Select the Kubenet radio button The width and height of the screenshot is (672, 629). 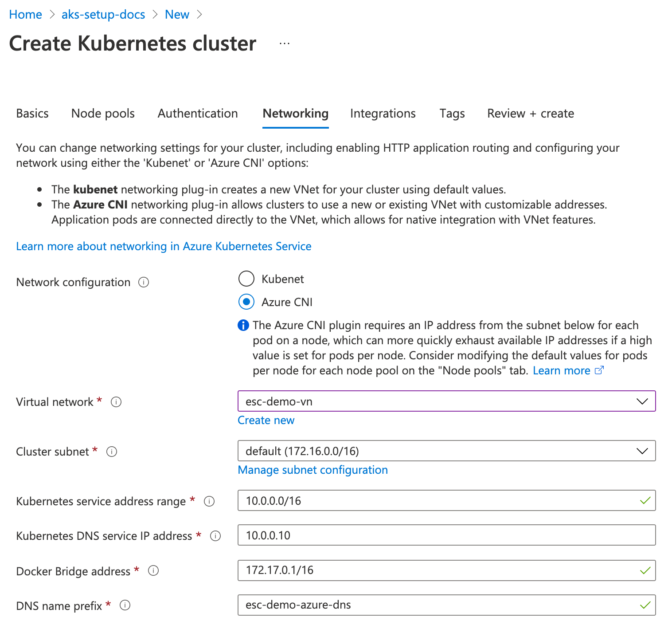[246, 279]
